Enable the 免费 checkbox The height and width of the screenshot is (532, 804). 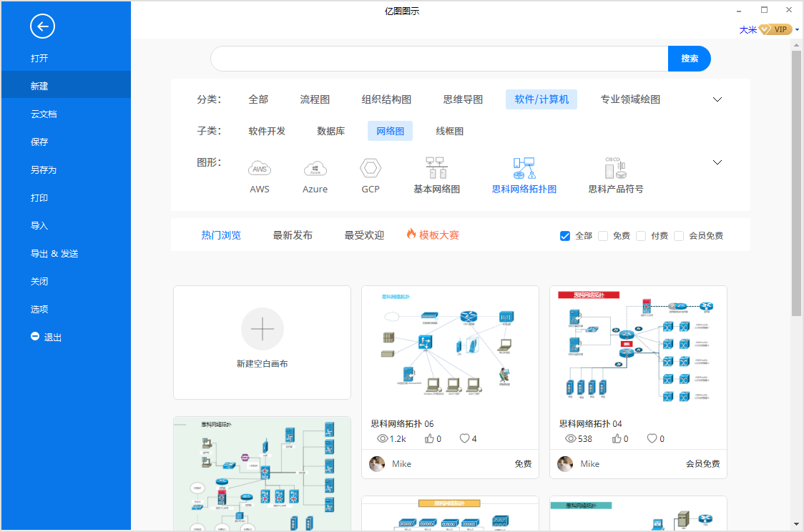coord(603,236)
